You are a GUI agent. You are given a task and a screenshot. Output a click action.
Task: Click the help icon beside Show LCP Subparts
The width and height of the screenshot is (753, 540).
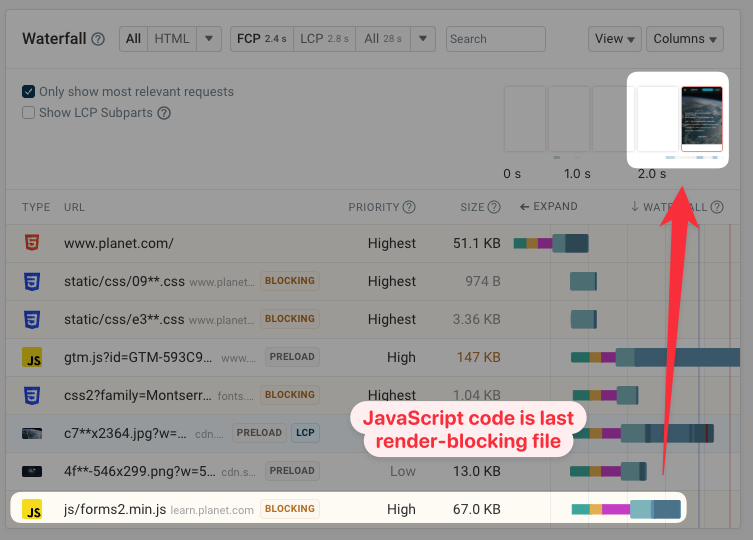(164, 113)
